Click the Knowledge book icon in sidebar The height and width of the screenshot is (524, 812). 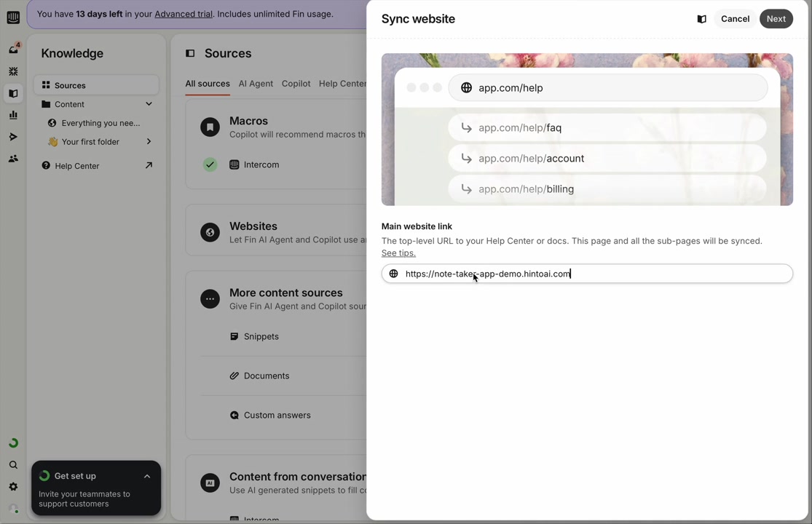13,93
